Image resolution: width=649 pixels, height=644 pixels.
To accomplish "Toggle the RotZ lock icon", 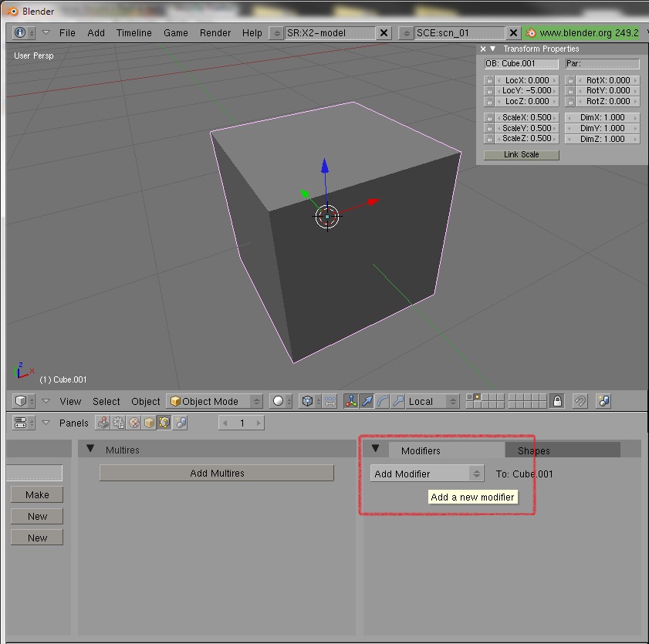I will click(570, 101).
